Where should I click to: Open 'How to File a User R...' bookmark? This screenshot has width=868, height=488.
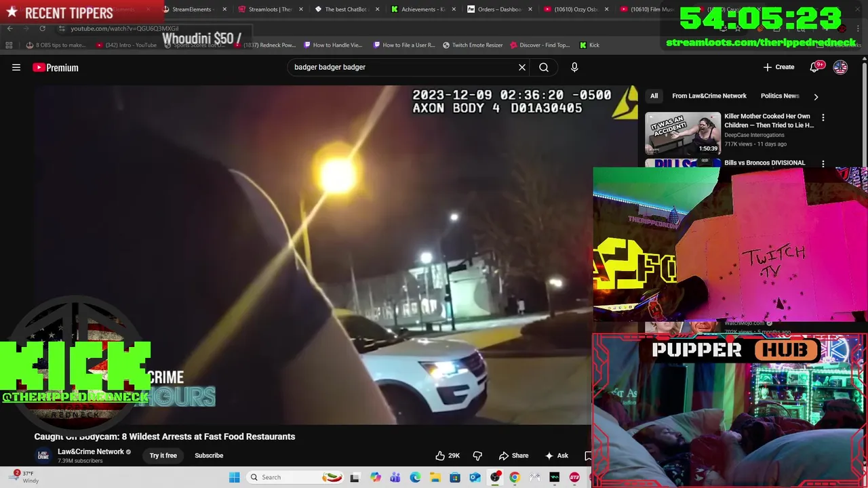pyautogui.click(x=404, y=45)
